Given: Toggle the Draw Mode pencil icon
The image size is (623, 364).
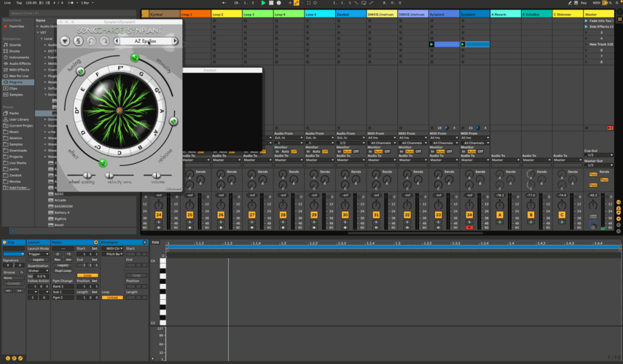Looking at the screenshot, I should coord(570,3).
